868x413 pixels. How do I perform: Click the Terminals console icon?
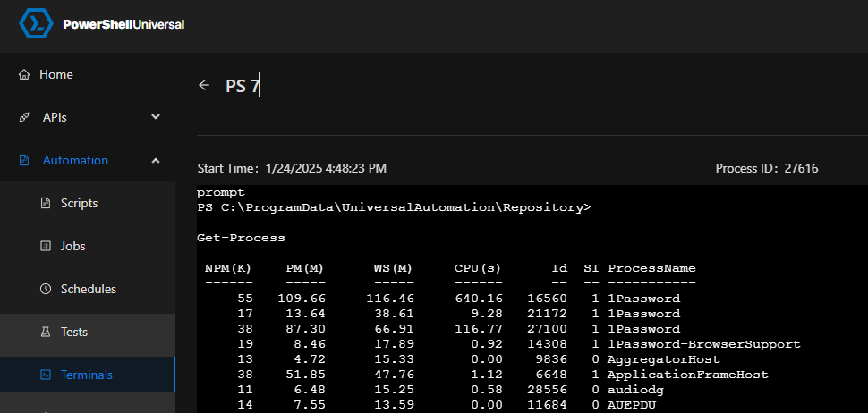click(x=46, y=375)
